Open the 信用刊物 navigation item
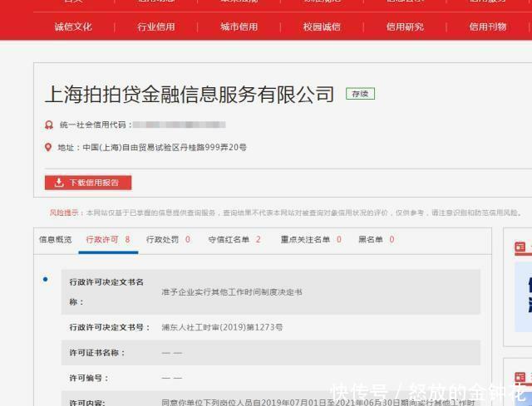Screen dimensions: 532x406 click(488, 27)
